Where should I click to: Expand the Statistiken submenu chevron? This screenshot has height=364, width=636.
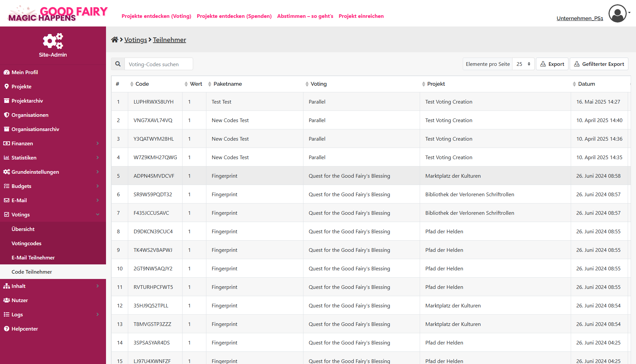coord(98,158)
